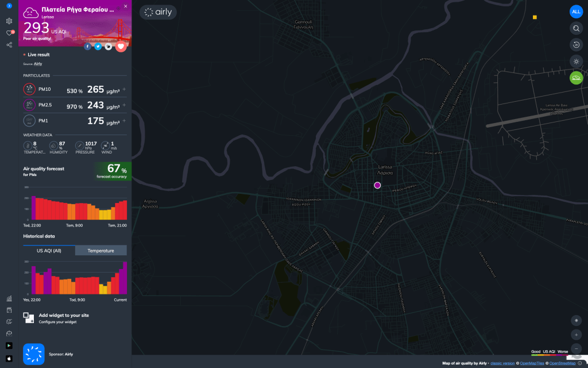Click the Apple App Store icon
Viewport: 588px width, 368px height.
click(9, 358)
